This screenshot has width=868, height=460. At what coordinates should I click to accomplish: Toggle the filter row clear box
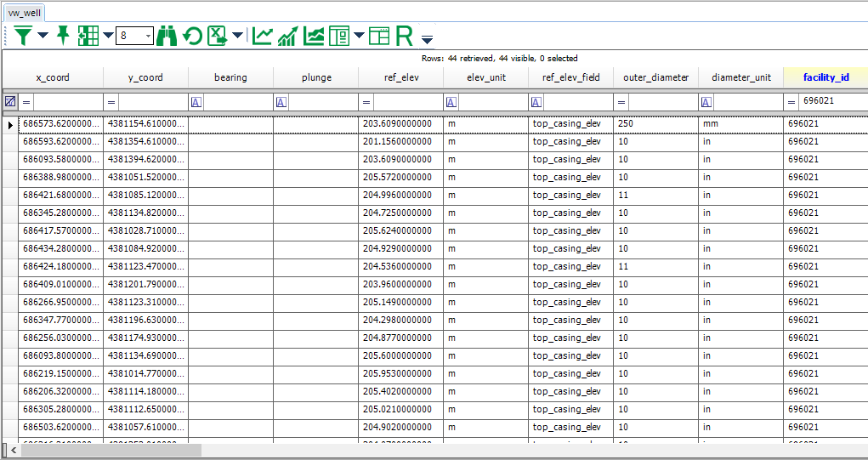10,101
